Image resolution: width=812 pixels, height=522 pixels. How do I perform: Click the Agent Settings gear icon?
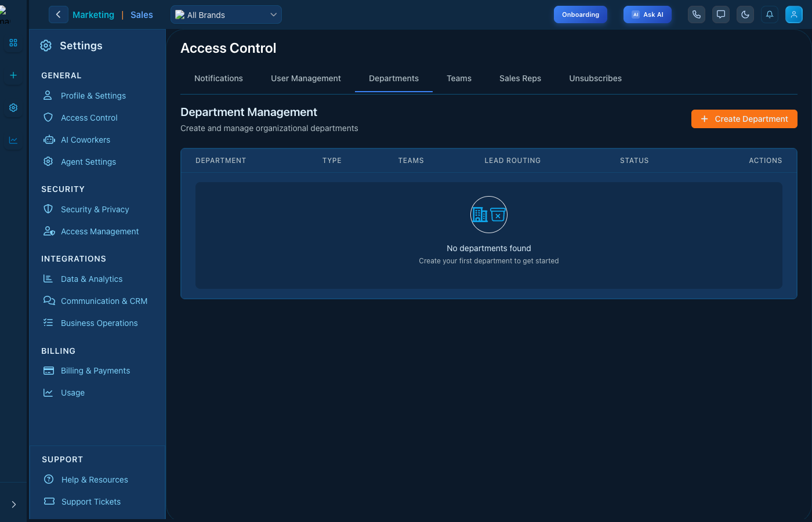[48, 161]
